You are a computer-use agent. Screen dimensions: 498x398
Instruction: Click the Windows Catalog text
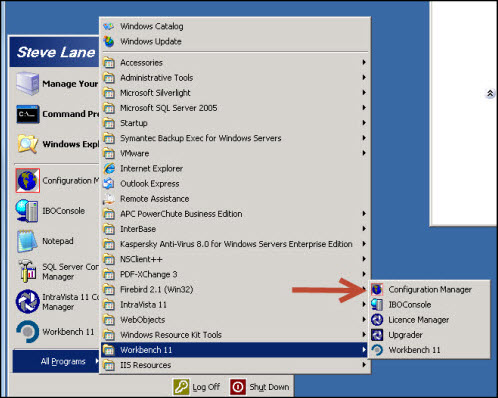[152, 26]
